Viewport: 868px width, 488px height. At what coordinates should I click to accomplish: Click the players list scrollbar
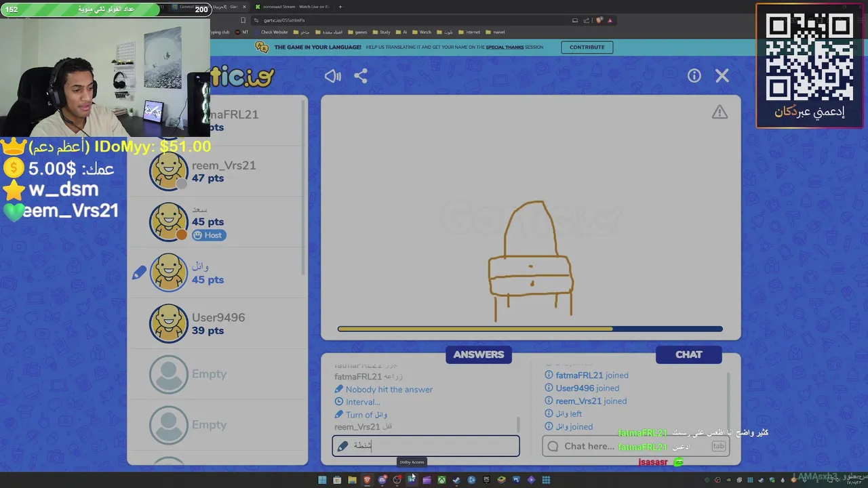click(303, 186)
